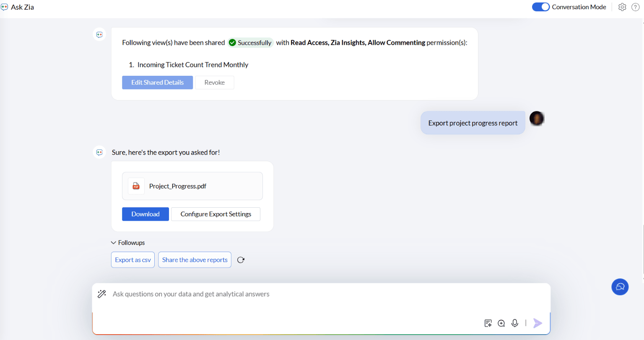Click the PDF file icon for Project_Progress
The width and height of the screenshot is (644, 340).
click(x=136, y=186)
